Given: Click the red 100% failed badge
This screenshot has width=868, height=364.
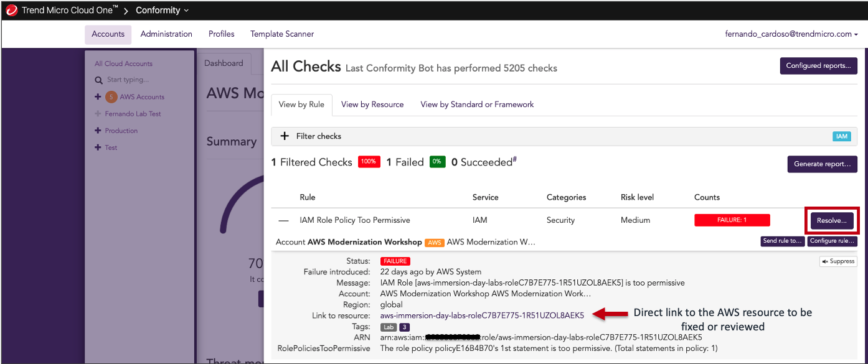Looking at the screenshot, I should pos(369,162).
